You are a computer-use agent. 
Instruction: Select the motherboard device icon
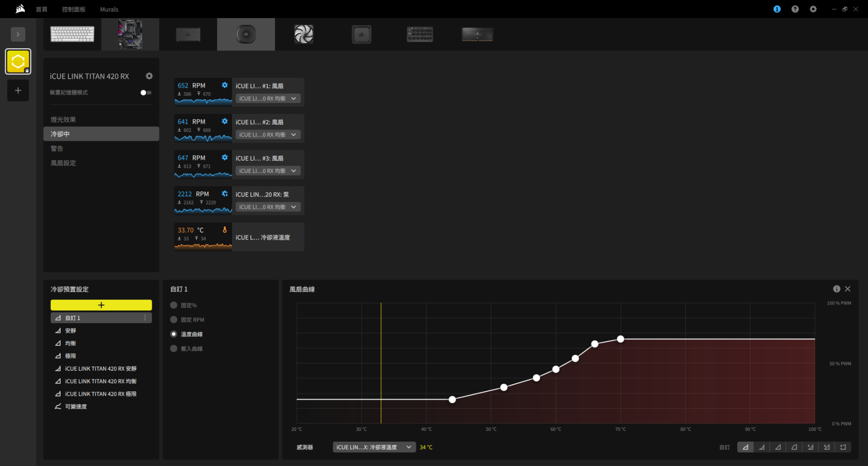[130, 34]
